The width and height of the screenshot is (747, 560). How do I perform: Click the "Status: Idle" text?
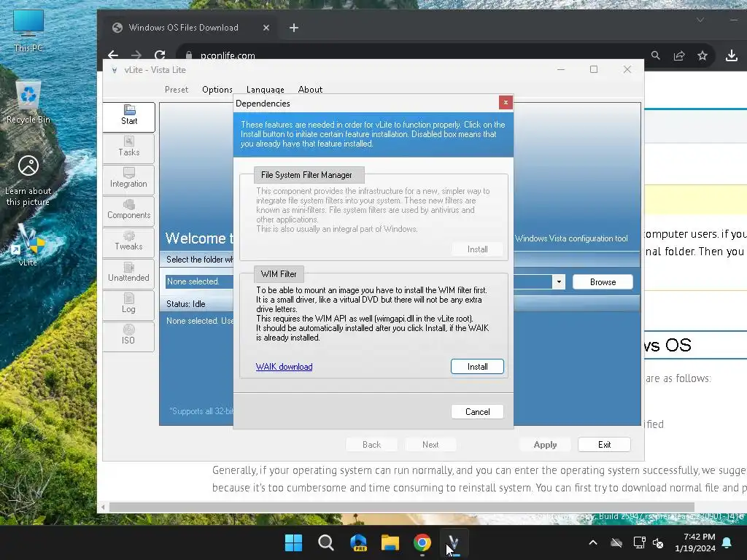[186, 304]
